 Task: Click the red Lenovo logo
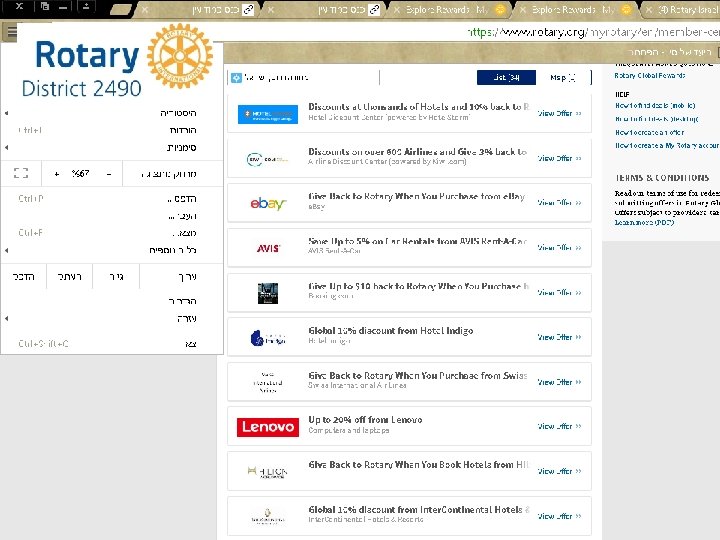(268, 427)
